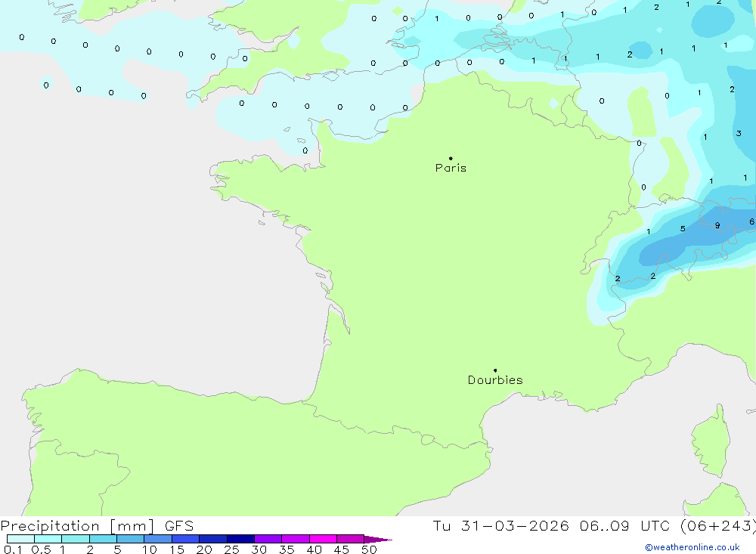
Task: Click the 25 legend scale label
Action: click(232, 549)
